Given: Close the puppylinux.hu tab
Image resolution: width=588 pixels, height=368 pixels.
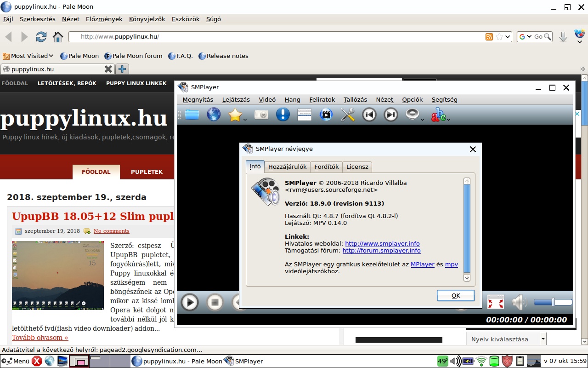Looking at the screenshot, I should click(108, 69).
